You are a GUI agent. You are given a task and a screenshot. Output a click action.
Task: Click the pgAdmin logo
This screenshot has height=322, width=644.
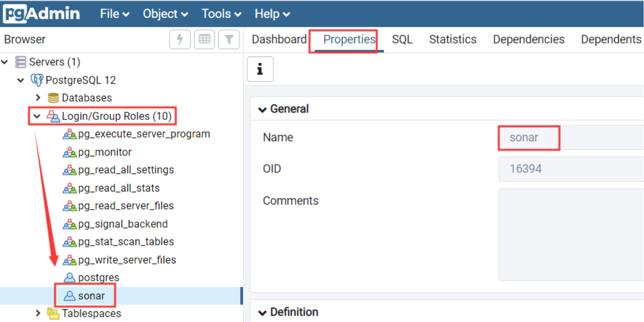pyautogui.click(x=42, y=13)
